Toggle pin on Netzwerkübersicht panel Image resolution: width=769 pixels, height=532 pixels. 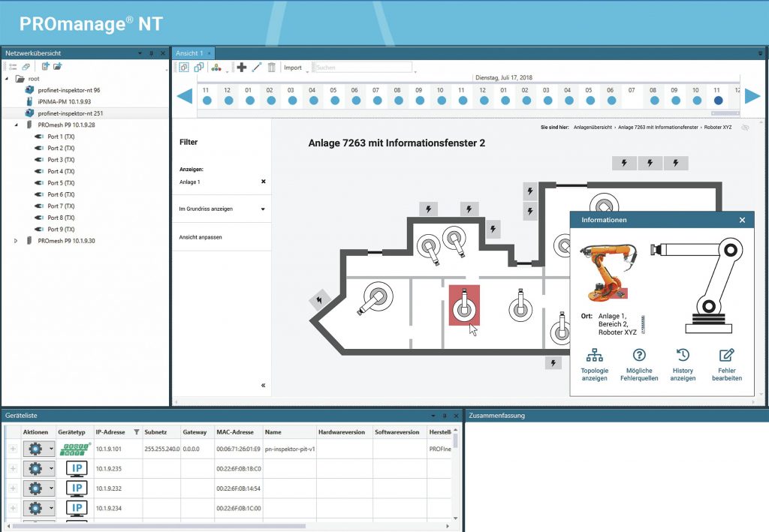coord(151,53)
